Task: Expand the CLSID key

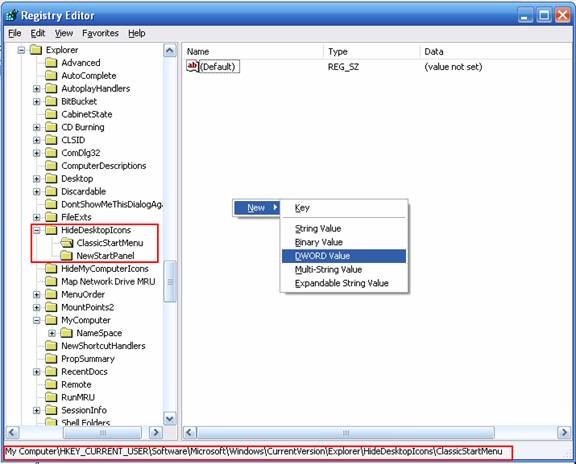Action: (x=37, y=140)
